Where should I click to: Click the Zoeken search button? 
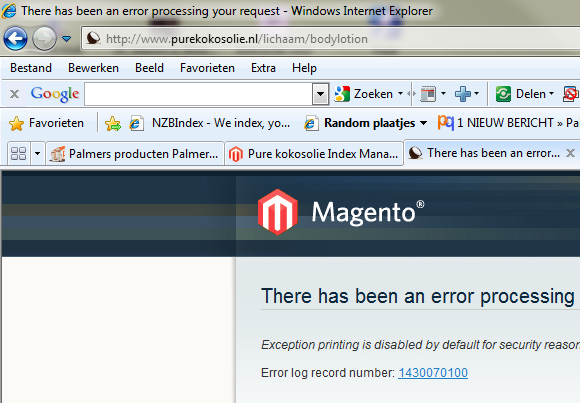click(x=363, y=94)
